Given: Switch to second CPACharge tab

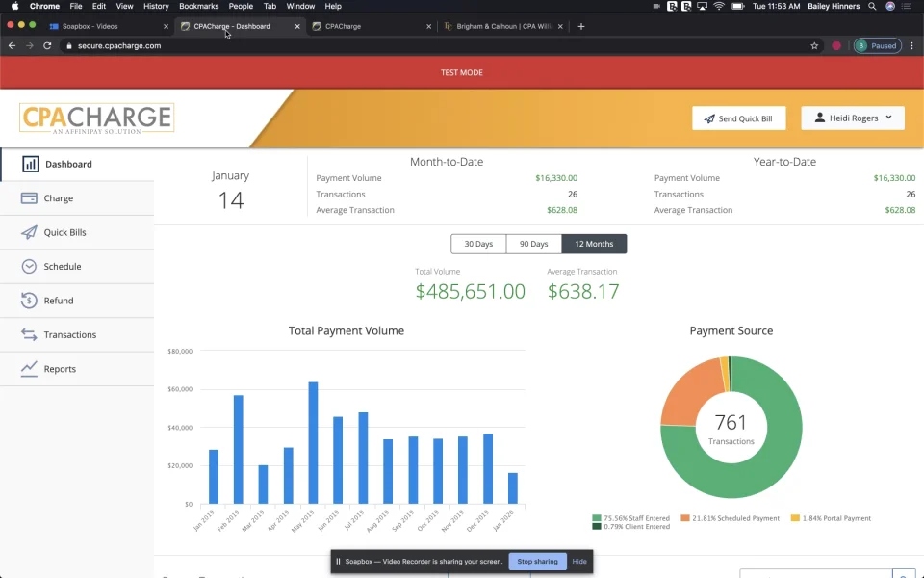Looking at the screenshot, I should tap(372, 26).
